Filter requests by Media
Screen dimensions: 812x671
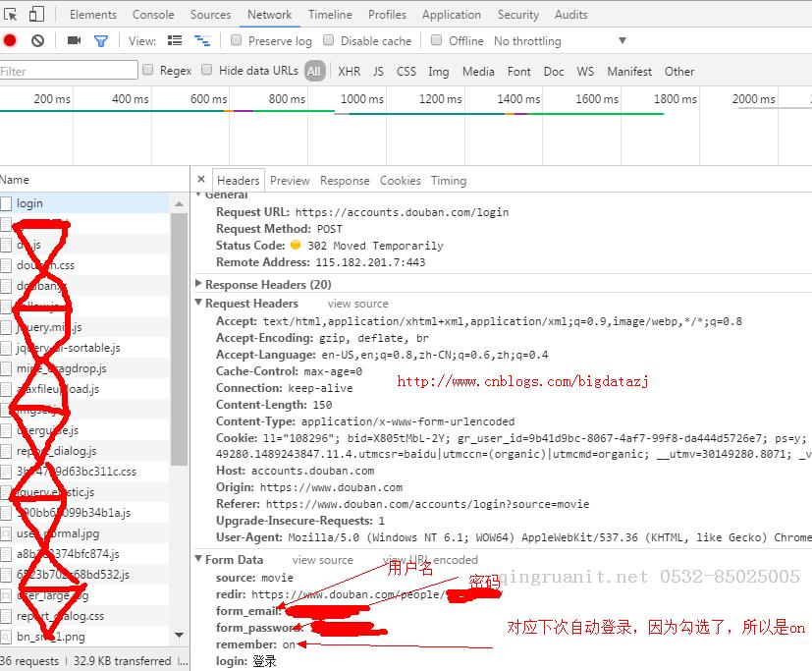(x=478, y=71)
